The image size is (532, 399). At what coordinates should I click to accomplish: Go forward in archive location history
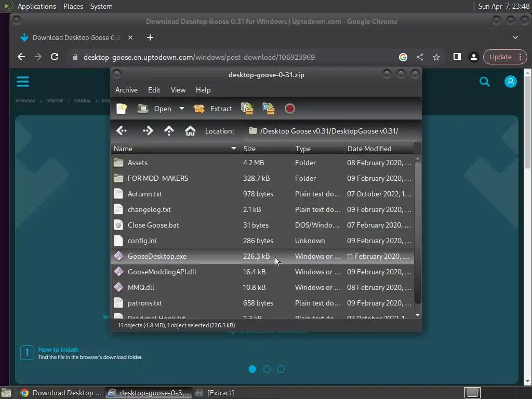(148, 131)
